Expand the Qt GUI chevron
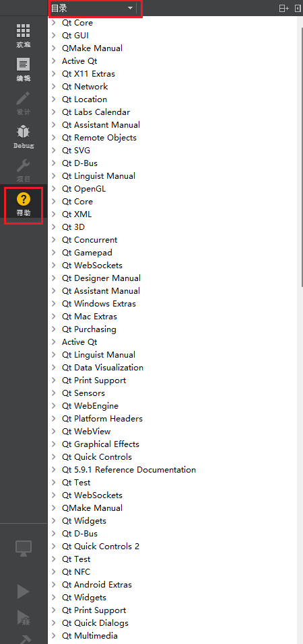This screenshot has height=644, width=303. [x=54, y=36]
